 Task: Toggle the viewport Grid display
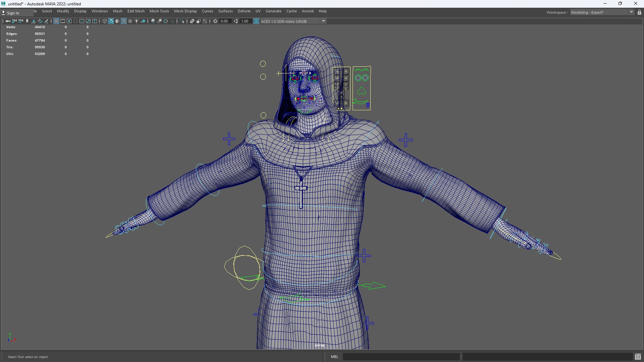pyautogui.click(x=56, y=21)
